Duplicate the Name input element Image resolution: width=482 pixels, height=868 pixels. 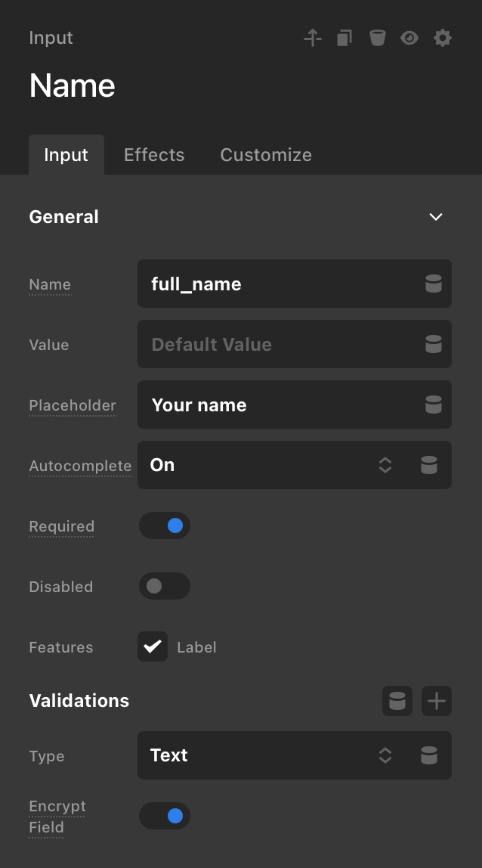pyautogui.click(x=345, y=38)
